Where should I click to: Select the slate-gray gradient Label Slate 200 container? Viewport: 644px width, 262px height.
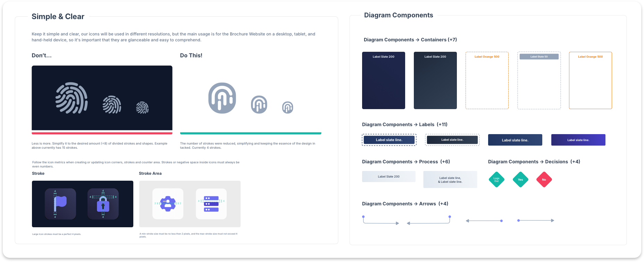(435, 80)
